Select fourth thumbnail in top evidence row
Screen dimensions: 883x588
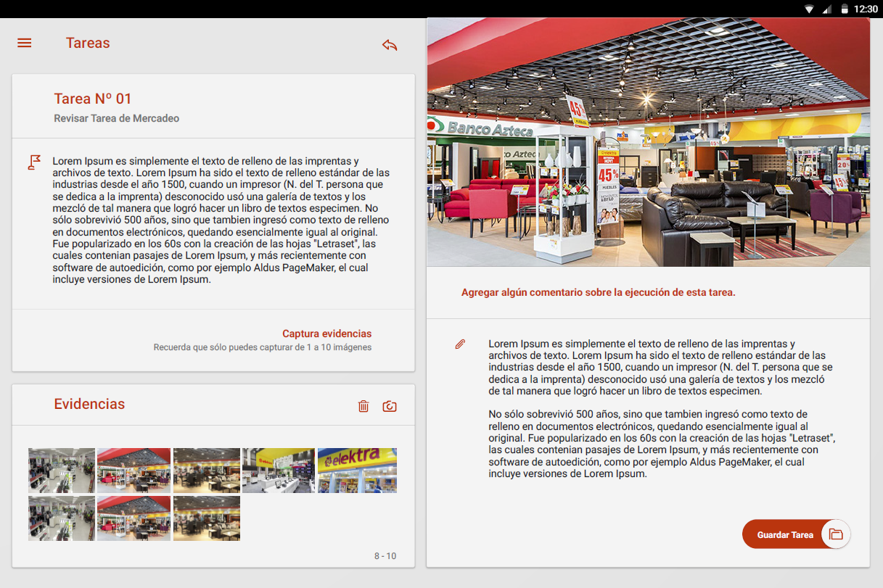tap(279, 471)
